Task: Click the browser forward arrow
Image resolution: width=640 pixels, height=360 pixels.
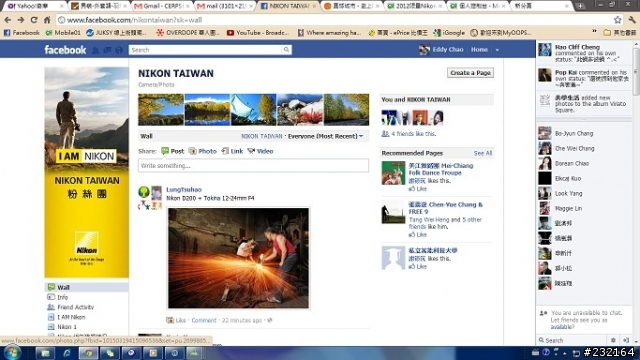Action: pyautogui.click(x=21, y=20)
